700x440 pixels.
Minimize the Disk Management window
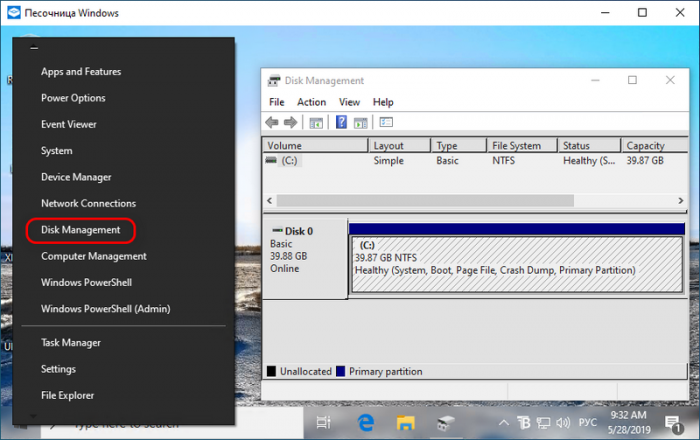pos(595,80)
